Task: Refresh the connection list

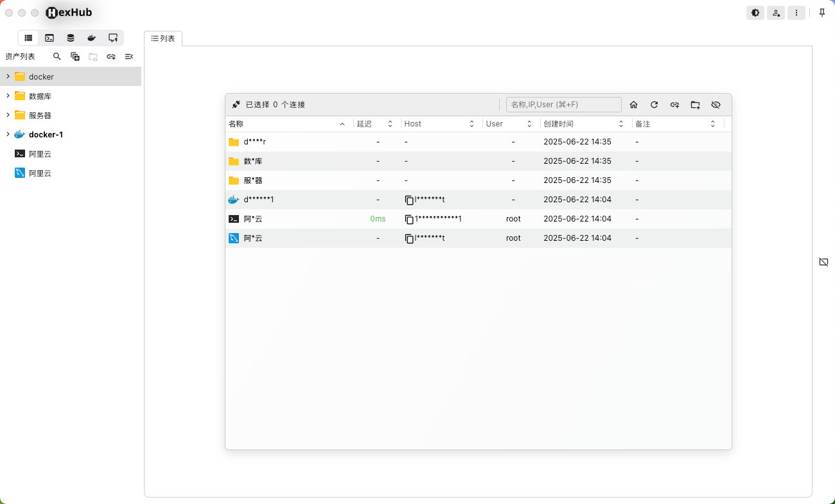Action: pos(654,105)
